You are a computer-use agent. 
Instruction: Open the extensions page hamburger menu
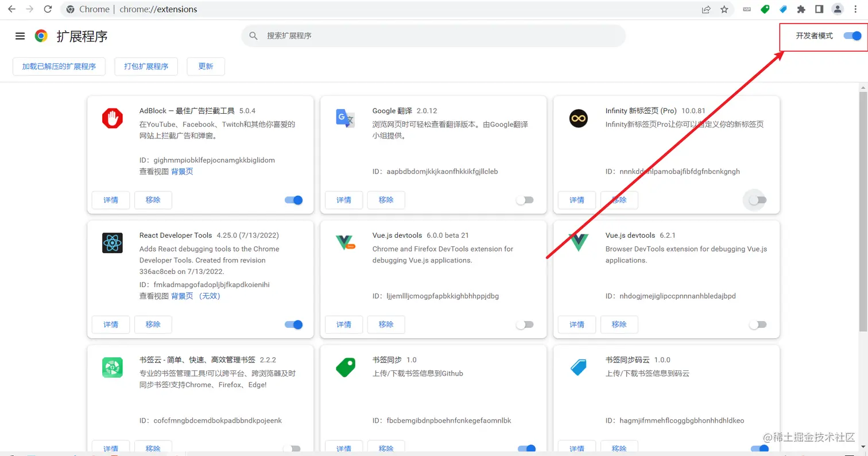point(20,36)
